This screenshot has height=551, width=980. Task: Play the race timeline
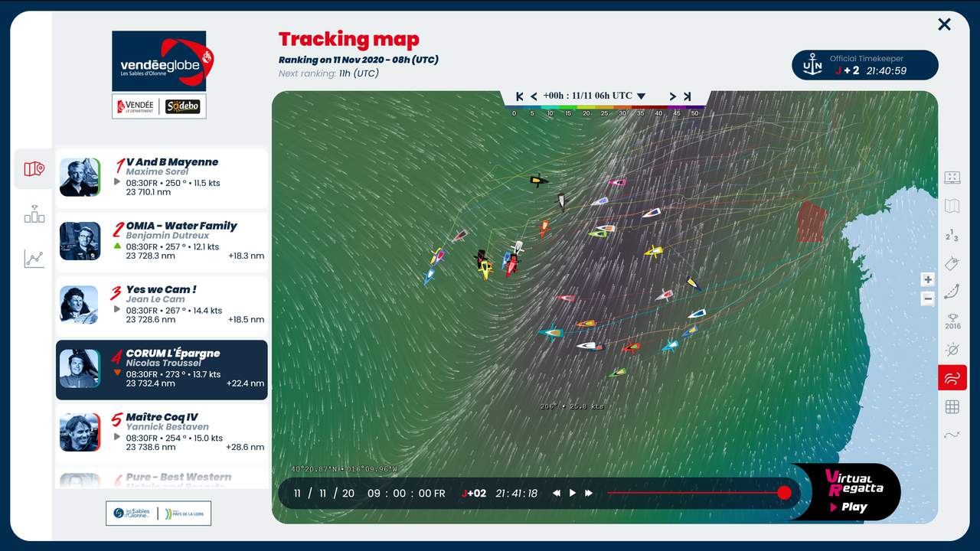(x=572, y=494)
